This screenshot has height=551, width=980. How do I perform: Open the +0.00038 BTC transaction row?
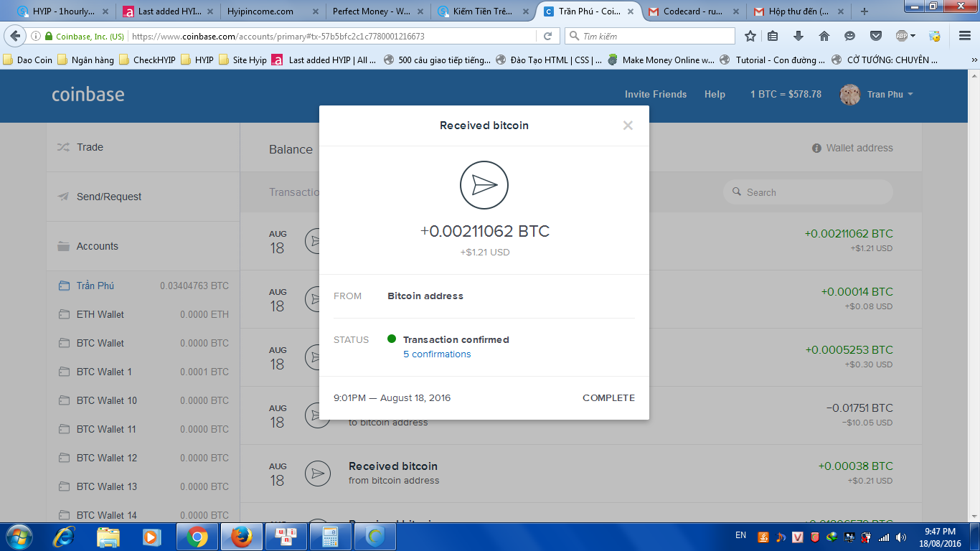coord(581,474)
